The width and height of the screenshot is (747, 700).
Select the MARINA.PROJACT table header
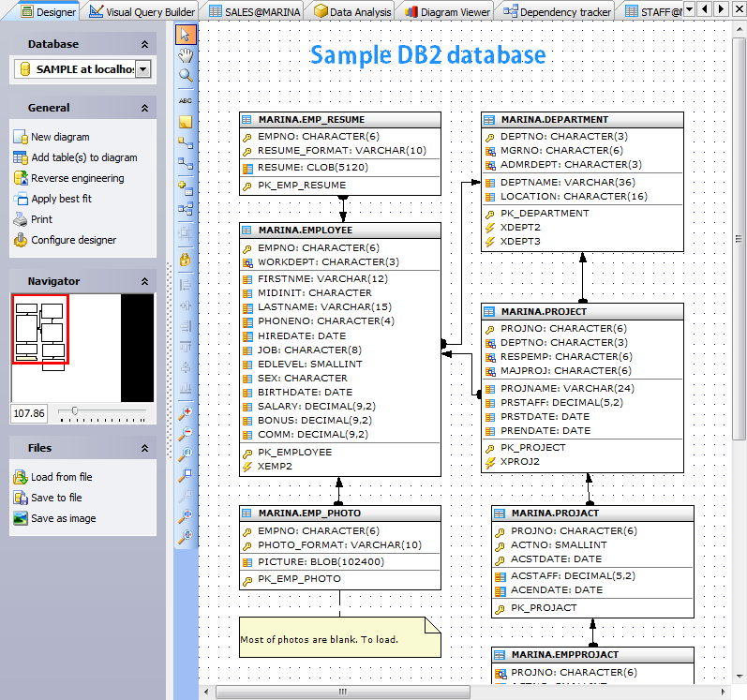click(592, 514)
